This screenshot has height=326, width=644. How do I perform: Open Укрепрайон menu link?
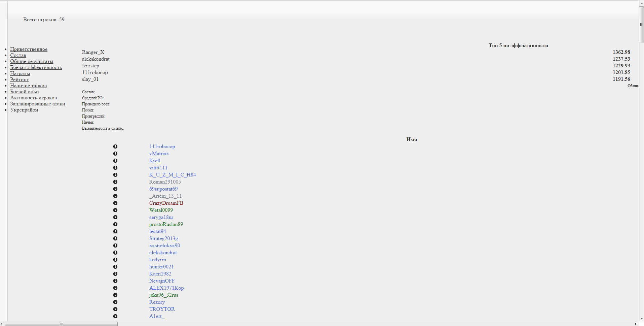point(24,110)
